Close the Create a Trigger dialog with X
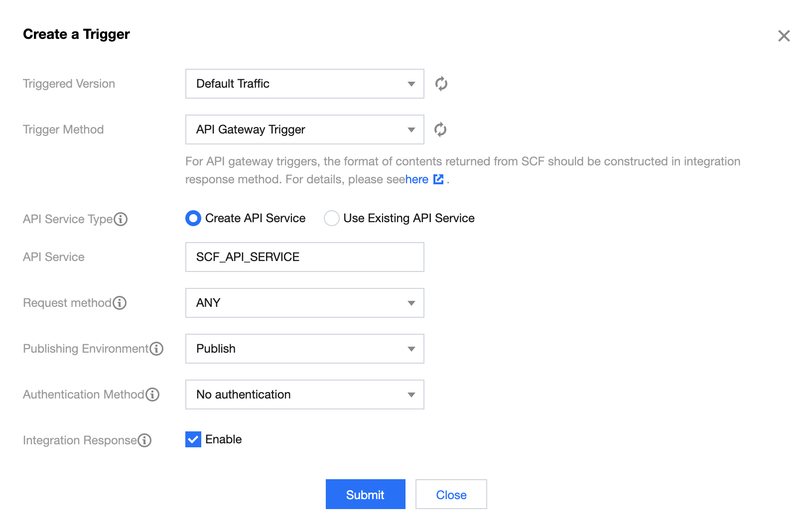Viewport: 812px width, 530px height. (784, 36)
